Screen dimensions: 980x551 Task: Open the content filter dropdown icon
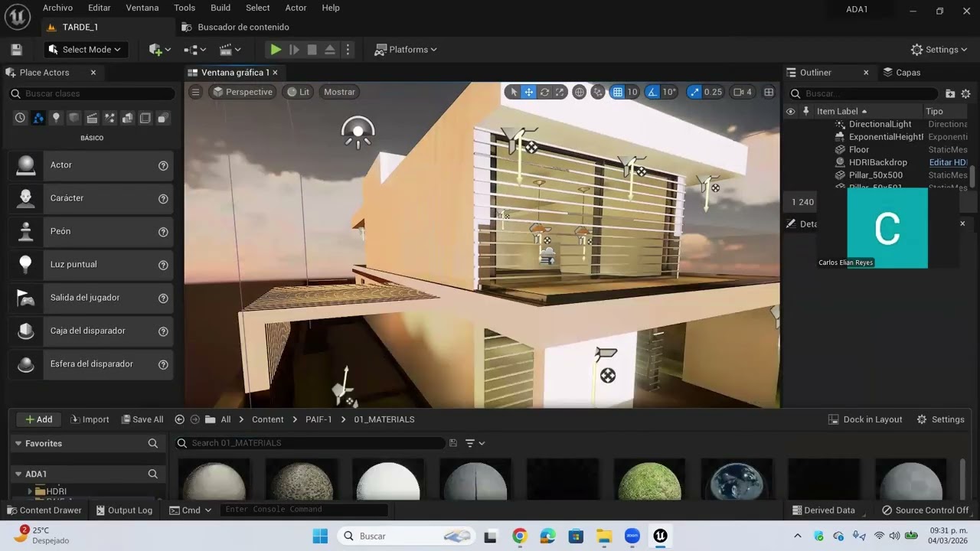475,443
